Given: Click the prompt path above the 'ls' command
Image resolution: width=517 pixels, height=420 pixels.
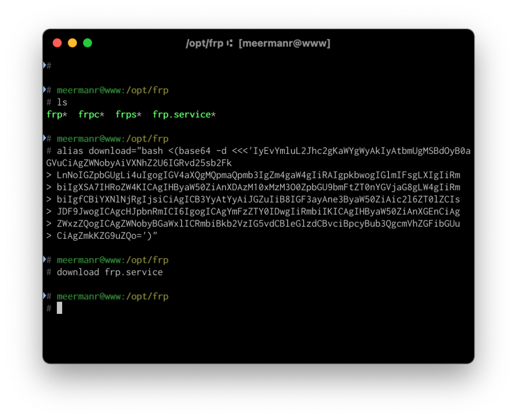Looking at the screenshot, I should 113,91.
